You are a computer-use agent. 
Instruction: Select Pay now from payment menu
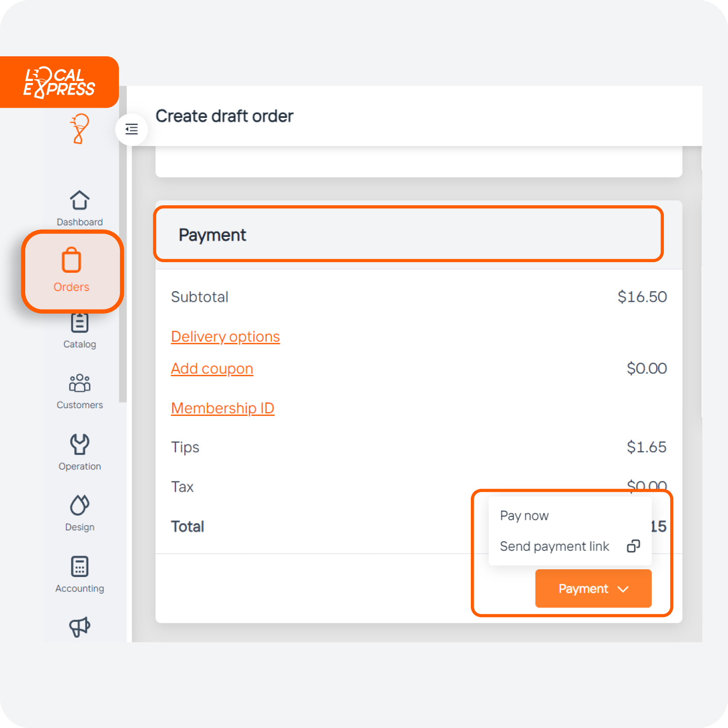[x=524, y=515]
